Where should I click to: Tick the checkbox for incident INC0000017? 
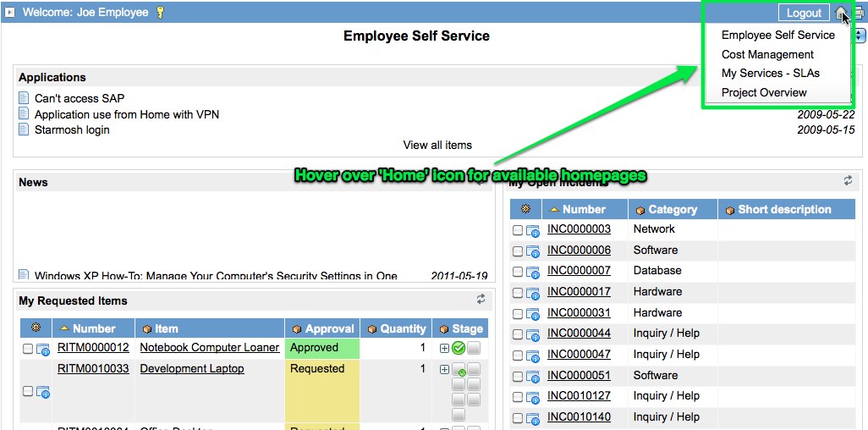(x=518, y=293)
